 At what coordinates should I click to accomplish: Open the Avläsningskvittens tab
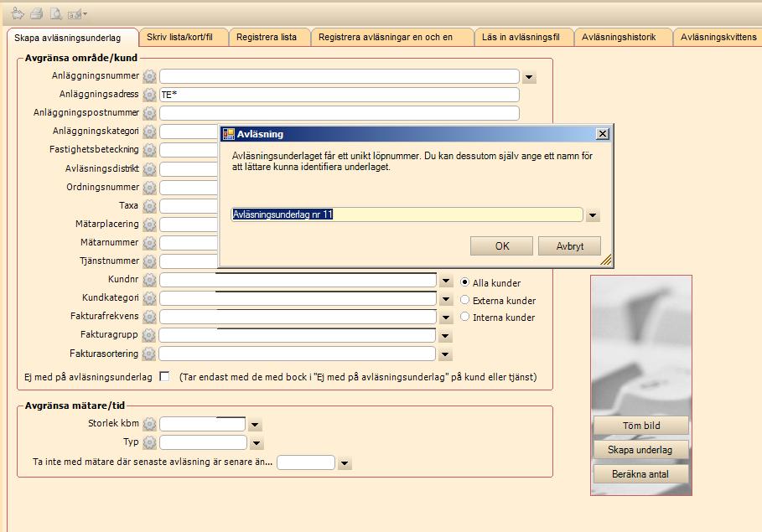click(718, 37)
